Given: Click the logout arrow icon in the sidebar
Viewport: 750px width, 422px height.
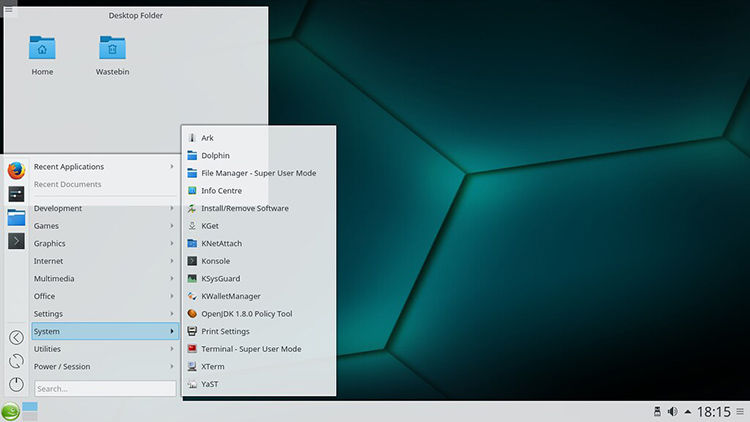Looking at the screenshot, I should [16, 337].
